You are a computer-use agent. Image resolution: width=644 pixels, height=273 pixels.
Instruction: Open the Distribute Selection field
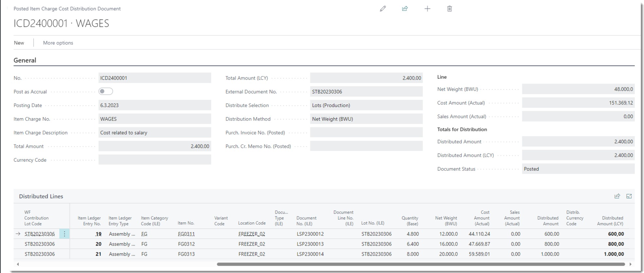point(366,105)
